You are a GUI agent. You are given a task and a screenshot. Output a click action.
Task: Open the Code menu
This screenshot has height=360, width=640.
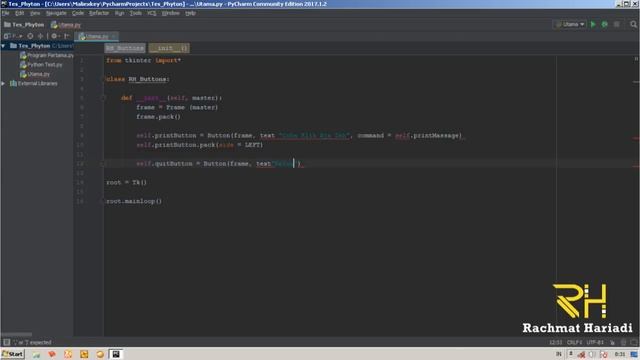78,13
